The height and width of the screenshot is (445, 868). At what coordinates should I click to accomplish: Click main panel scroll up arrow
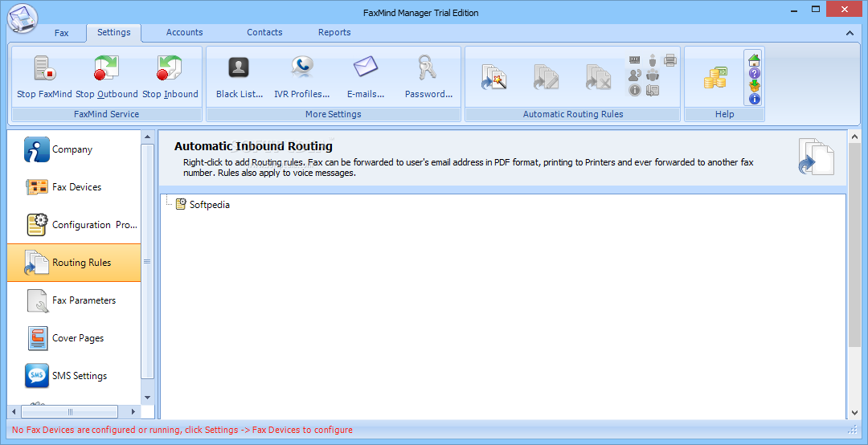(x=854, y=137)
